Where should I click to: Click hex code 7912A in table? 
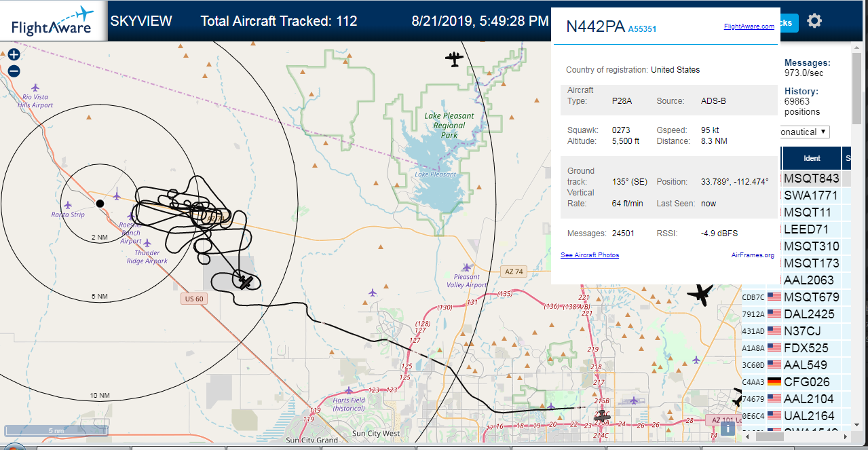[753, 314]
